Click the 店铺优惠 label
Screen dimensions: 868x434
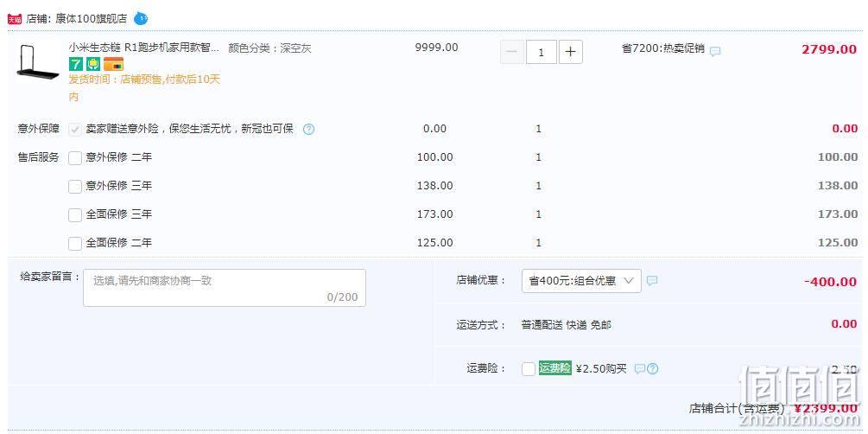[481, 280]
